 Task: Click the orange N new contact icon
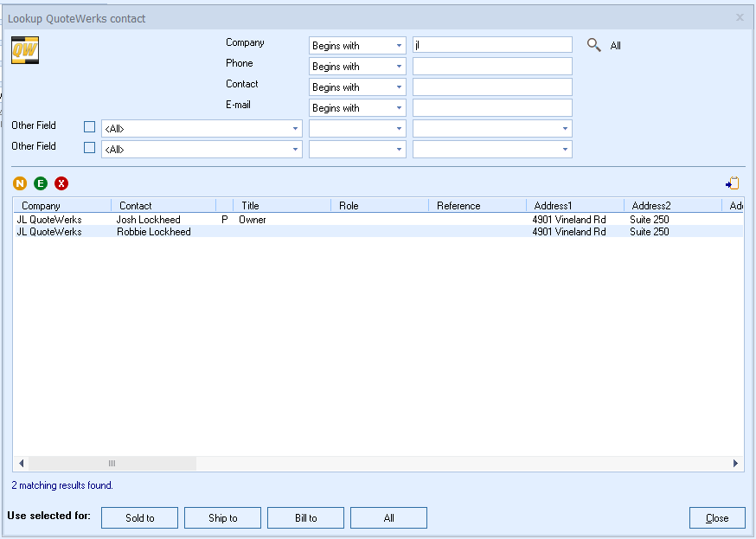pyautogui.click(x=20, y=183)
